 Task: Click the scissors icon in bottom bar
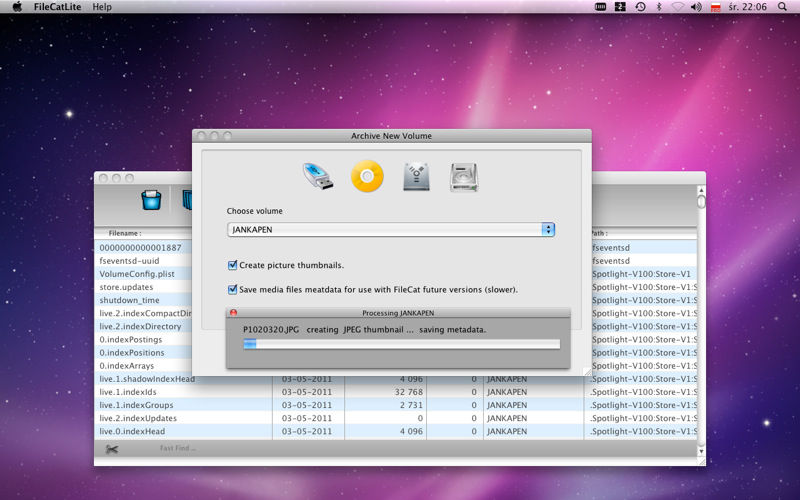coord(112,449)
